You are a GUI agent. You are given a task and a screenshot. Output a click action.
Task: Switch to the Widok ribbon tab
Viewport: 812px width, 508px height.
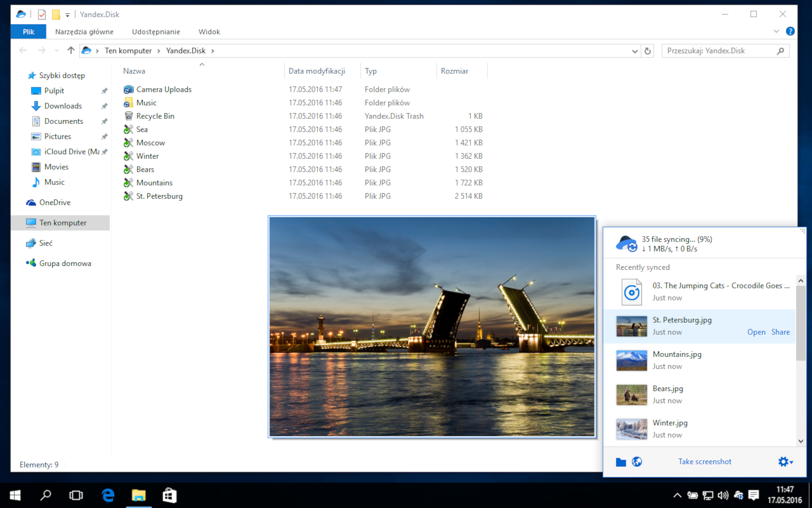[209, 31]
